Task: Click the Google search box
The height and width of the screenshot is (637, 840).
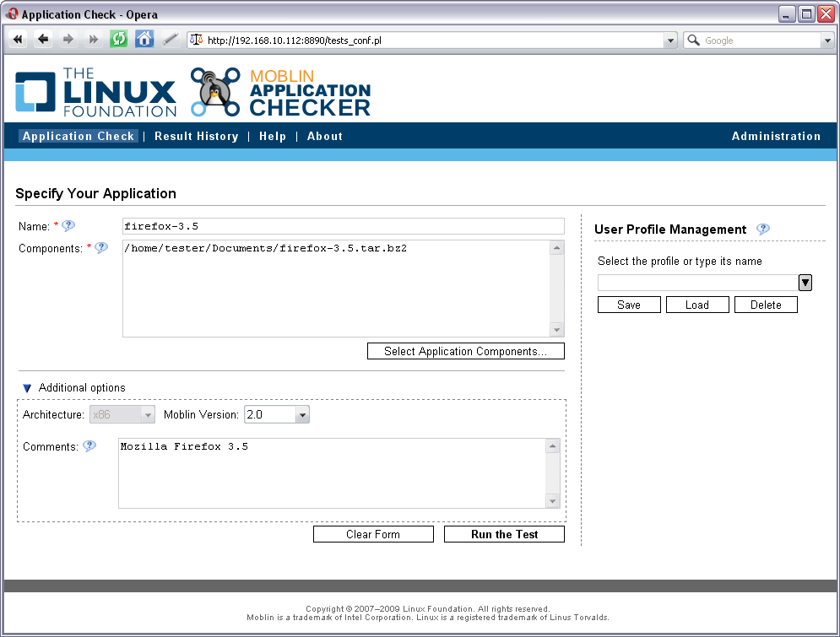Action: coord(761,40)
